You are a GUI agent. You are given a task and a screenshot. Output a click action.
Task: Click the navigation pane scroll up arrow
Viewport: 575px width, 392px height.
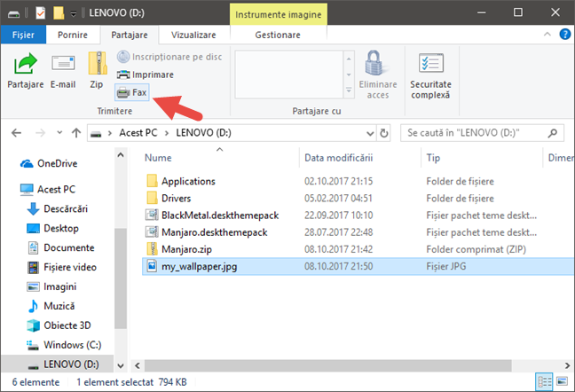(121, 155)
